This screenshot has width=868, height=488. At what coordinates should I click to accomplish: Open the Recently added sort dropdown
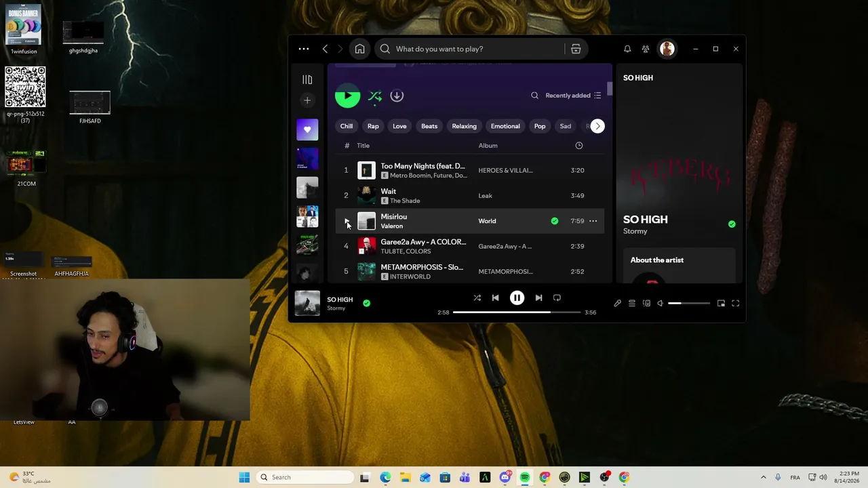574,96
